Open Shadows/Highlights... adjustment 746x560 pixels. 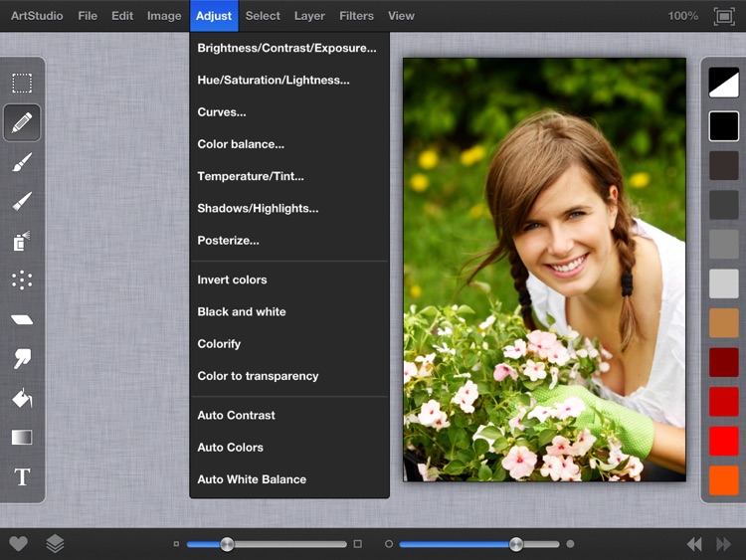[289, 209]
